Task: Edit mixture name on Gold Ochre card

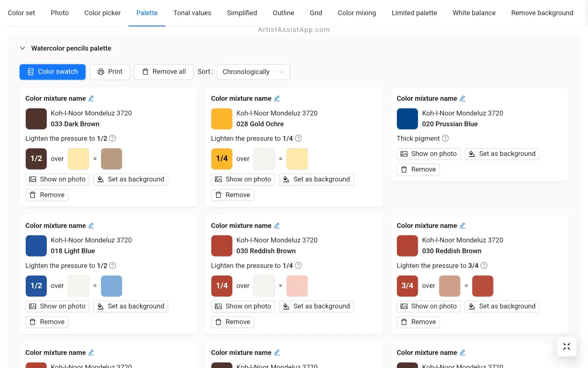Action: tap(277, 98)
